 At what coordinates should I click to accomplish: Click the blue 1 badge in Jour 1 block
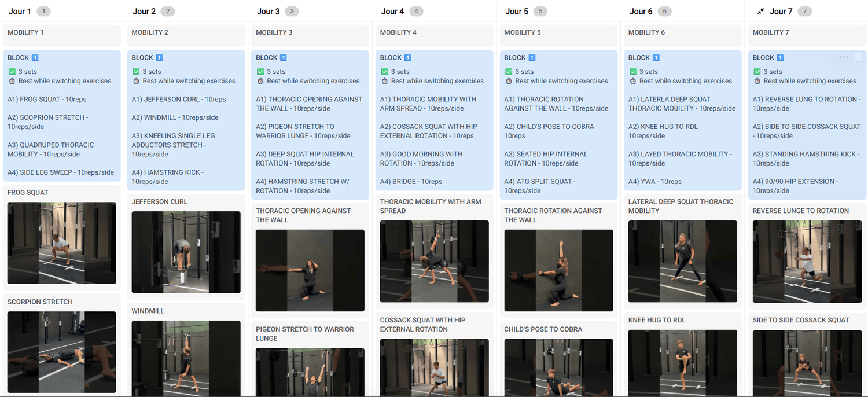(x=35, y=57)
